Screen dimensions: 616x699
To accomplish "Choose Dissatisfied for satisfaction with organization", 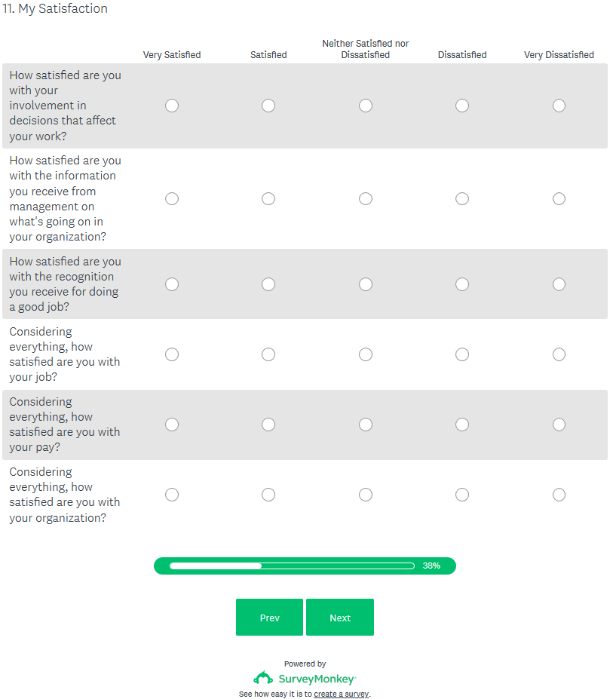I will (x=462, y=495).
